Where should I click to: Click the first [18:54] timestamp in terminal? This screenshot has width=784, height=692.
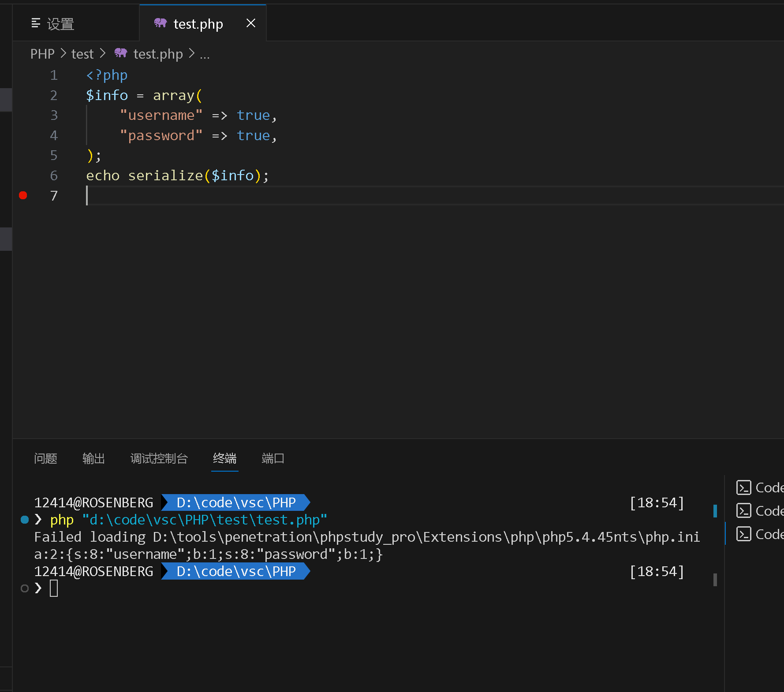click(657, 502)
